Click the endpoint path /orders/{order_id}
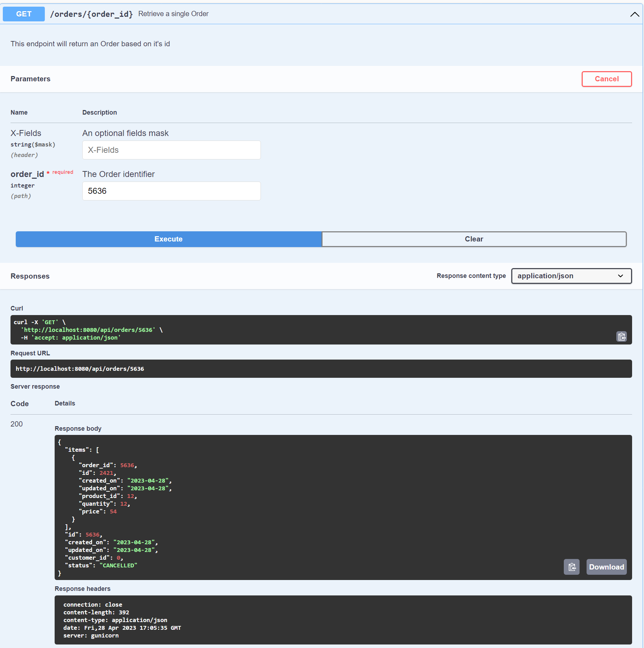This screenshot has width=644, height=648. (91, 14)
